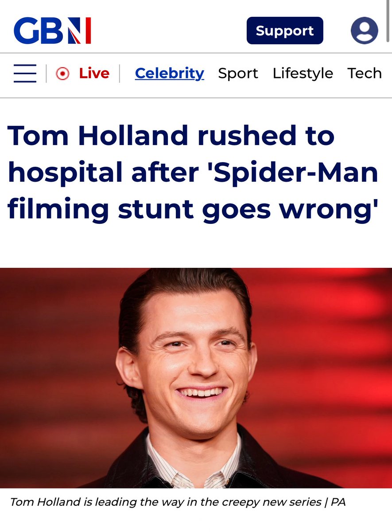Select the Celebrity section tab
392x532 pixels.
point(170,73)
